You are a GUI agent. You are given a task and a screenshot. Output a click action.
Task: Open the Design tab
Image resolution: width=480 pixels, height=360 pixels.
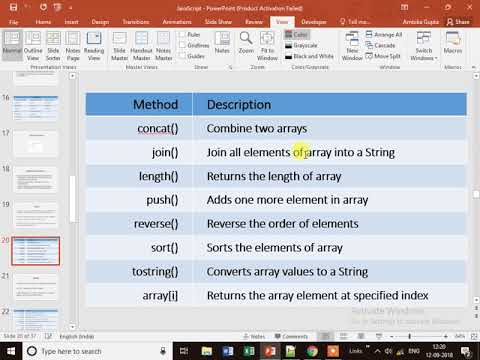tap(100, 22)
